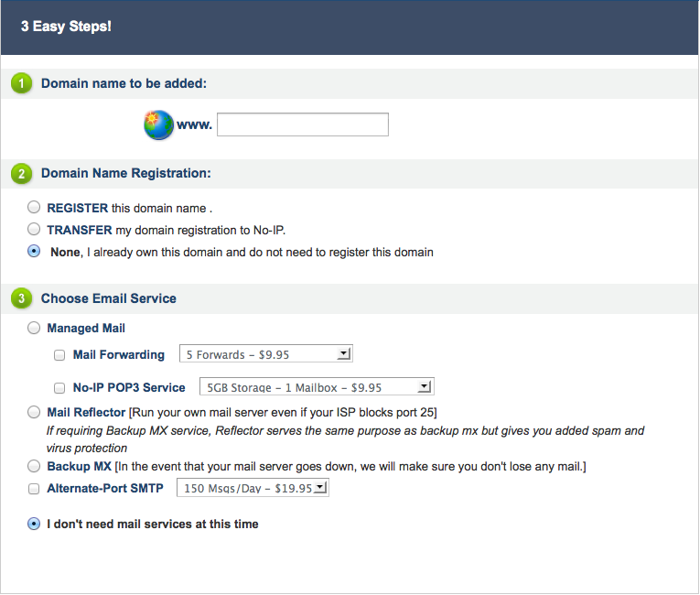Select I don't need mail services option

point(34,524)
